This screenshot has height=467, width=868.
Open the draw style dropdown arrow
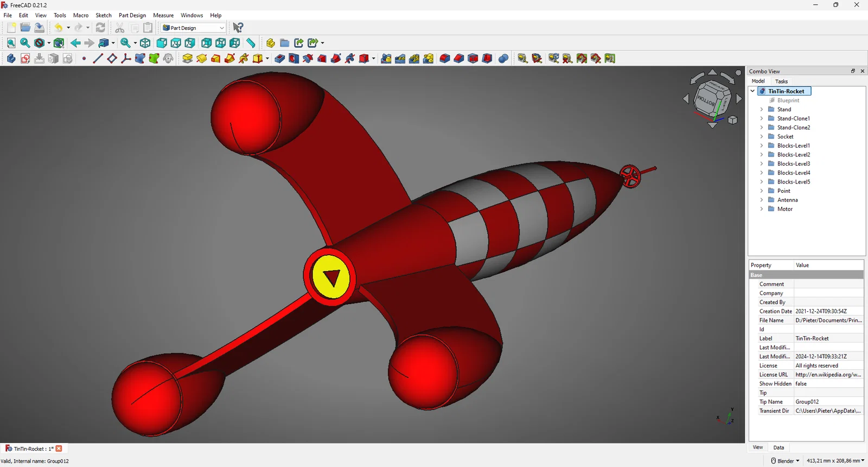tap(49, 43)
